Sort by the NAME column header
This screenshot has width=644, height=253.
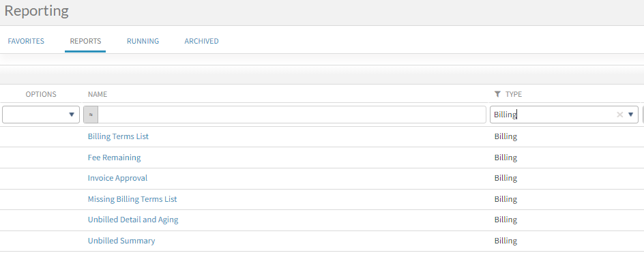coord(98,95)
